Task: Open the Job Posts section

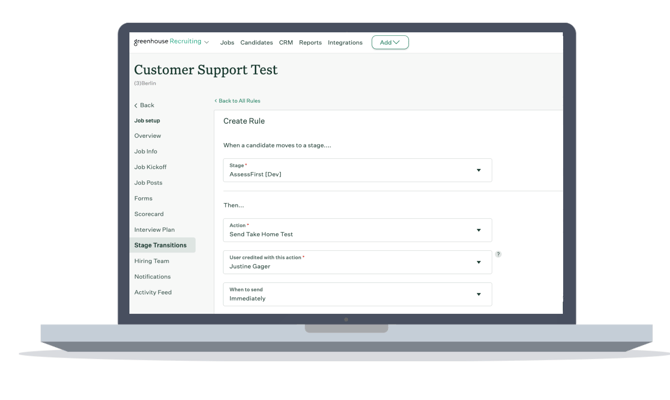Action: tap(148, 182)
